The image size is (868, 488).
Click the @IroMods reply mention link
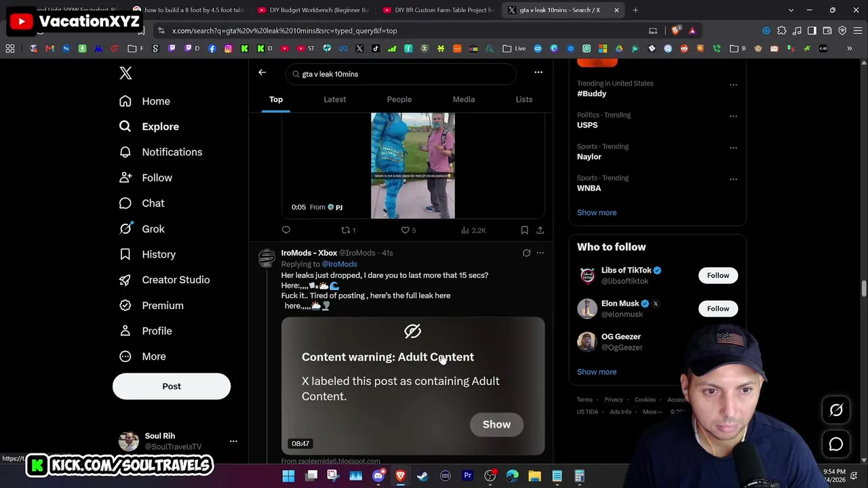pyautogui.click(x=339, y=264)
